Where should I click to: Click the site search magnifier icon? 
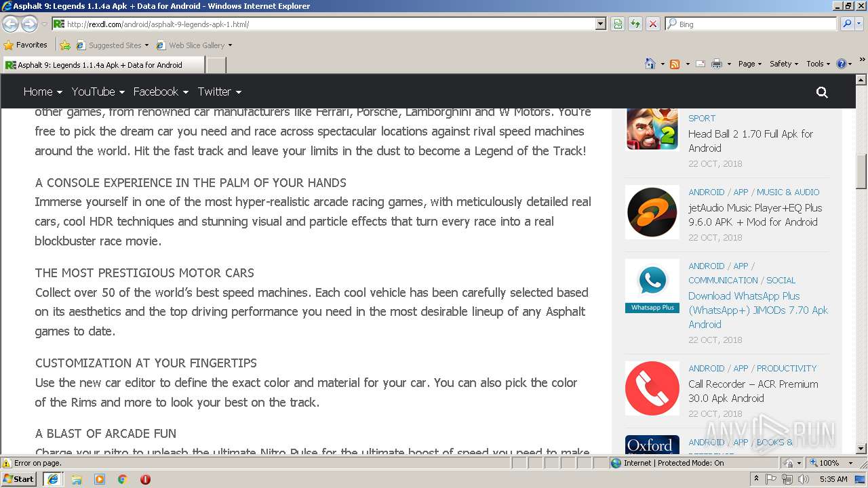822,92
